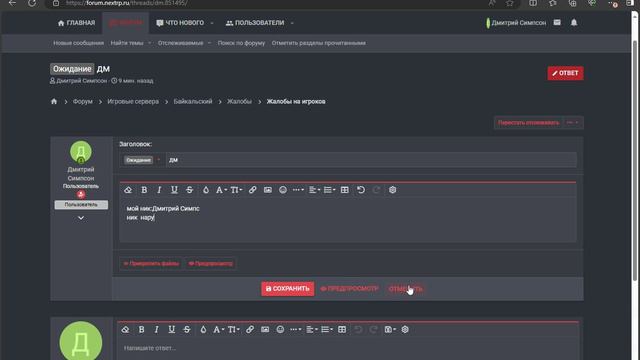Viewport: 640px width, 360px height.
Task: Insert link in the post editor toolbar
Action: pos(253,190)
